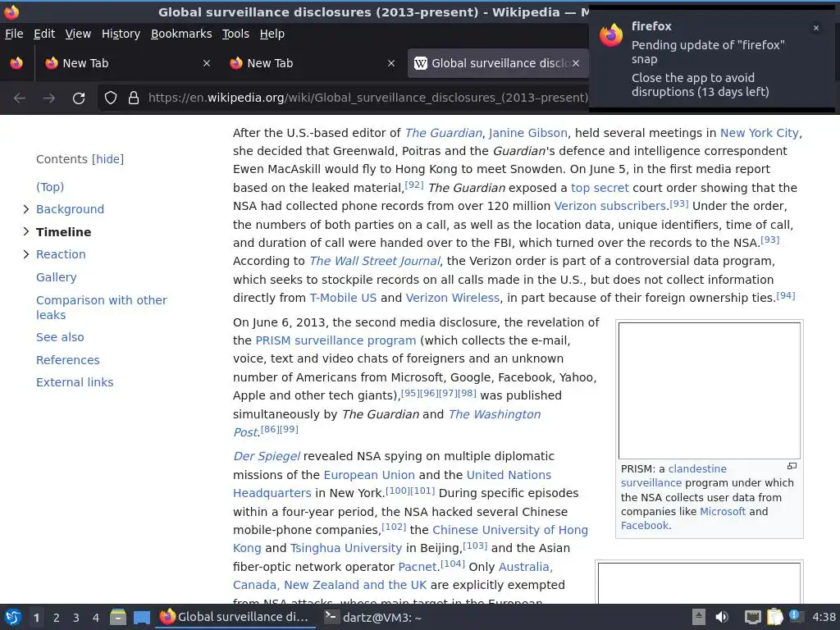Go back using the back arrow

pos(20,98)
